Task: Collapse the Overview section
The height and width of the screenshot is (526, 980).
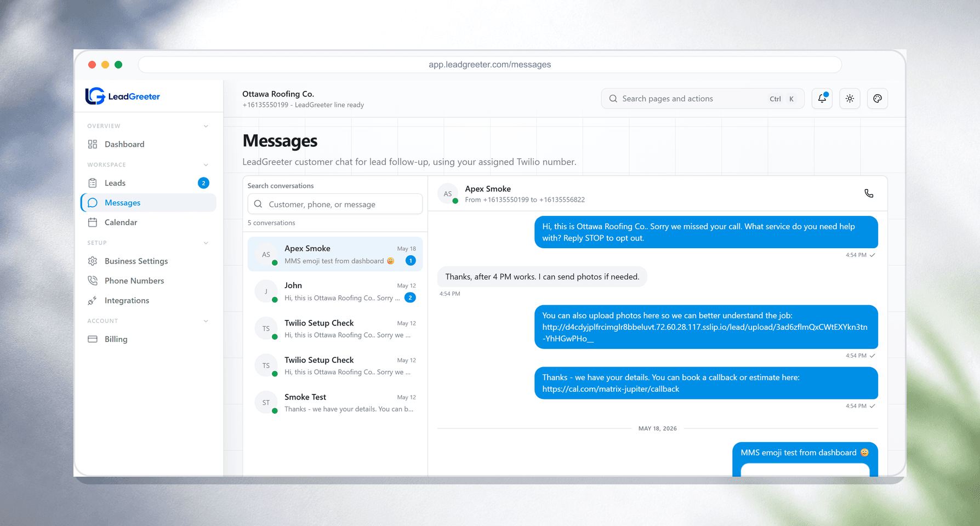Action: pos(206,126)
